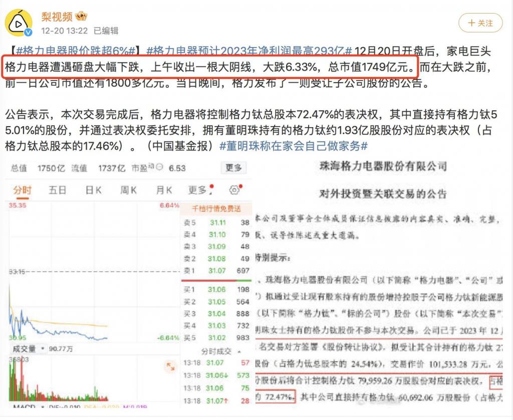Click the 对外投资暨关联交易的公告 title
513x420 pixels.
click(x=383, y=194)
